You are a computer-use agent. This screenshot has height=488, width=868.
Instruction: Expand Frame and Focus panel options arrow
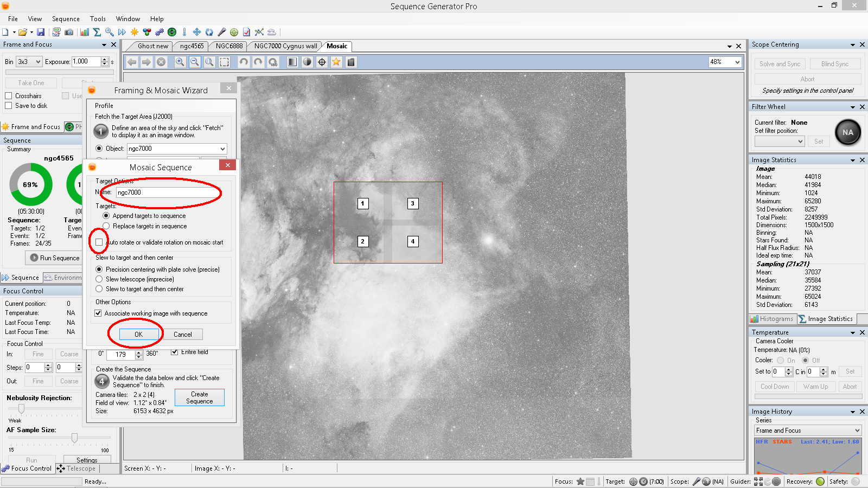[104, 44]
